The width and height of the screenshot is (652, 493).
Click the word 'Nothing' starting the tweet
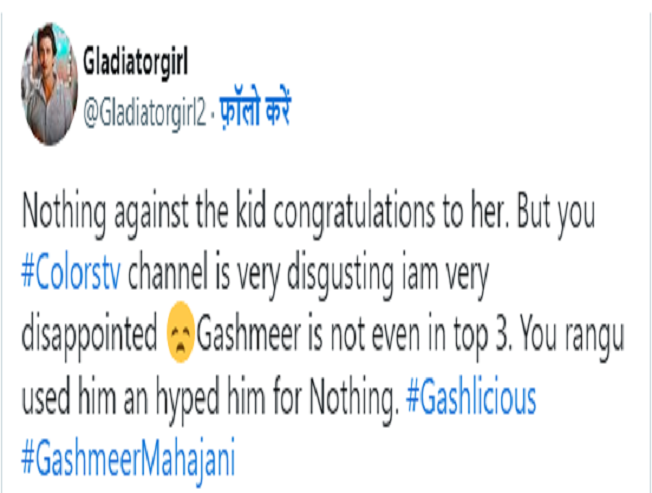point(64,214)
